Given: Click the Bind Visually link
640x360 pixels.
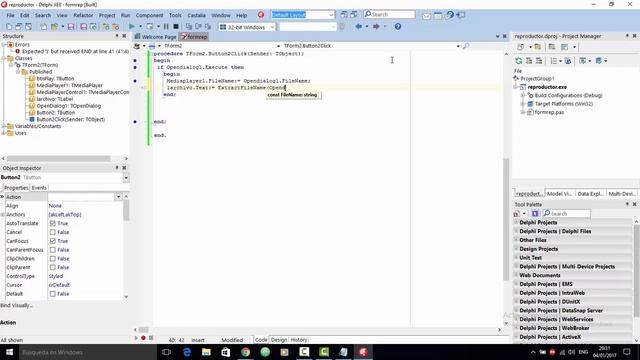Looking at the screenshot, I should [x=16, y=305].
